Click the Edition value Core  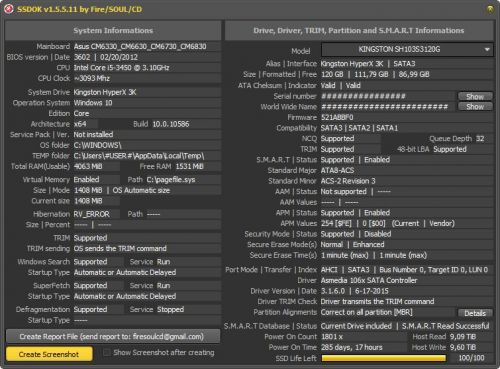tap(81, 113)
